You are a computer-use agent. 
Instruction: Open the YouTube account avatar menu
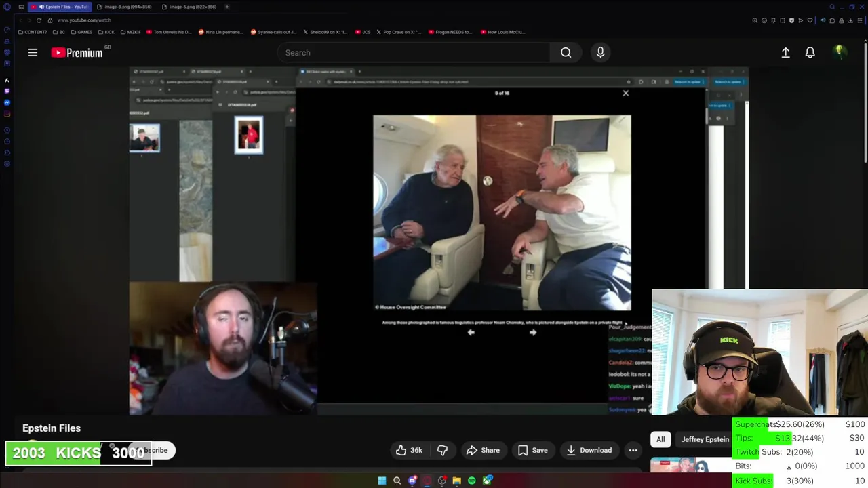pyautogui.click(x=840, y=52)
